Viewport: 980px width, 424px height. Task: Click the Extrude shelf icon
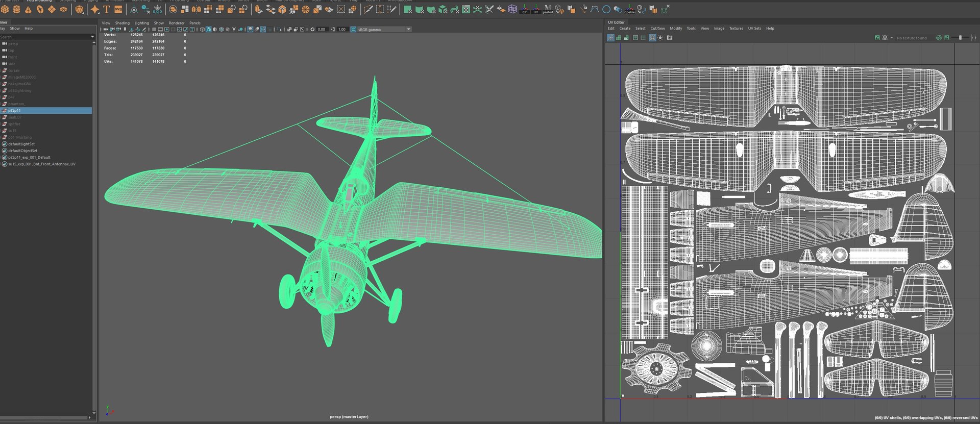(258, 9)
